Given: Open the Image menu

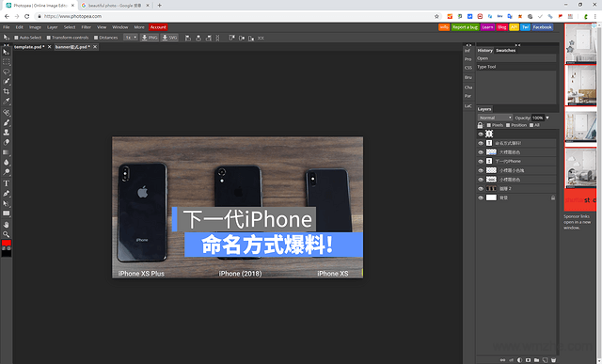Looking at the screenshot, I should (x=35, y=27).
